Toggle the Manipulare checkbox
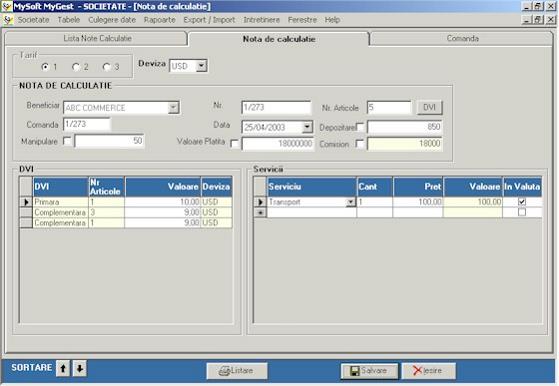 67,141
